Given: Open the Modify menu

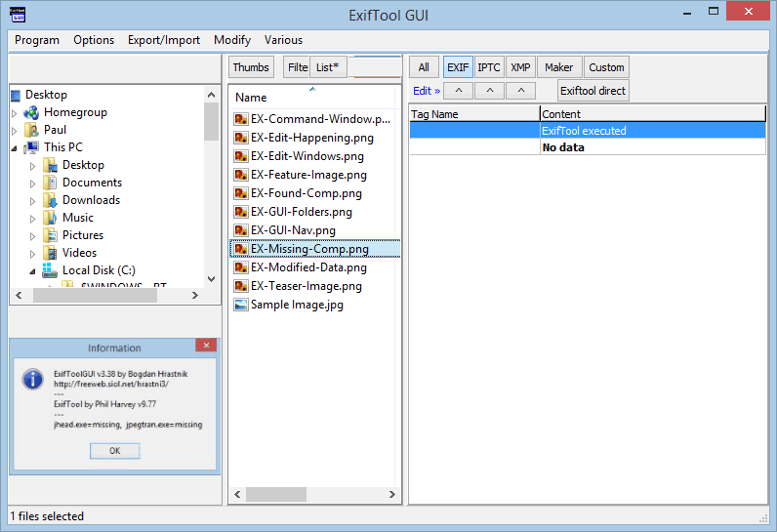Looking at the screenshot, I should 231,40.
